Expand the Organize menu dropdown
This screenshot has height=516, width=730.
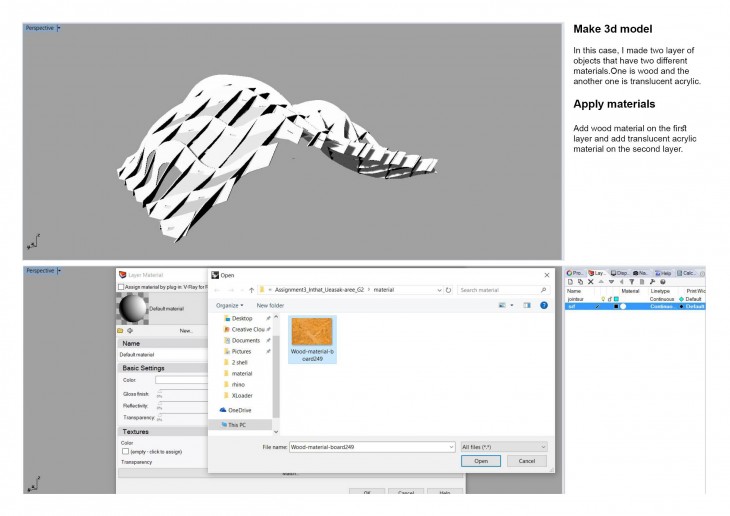[229, 305]
